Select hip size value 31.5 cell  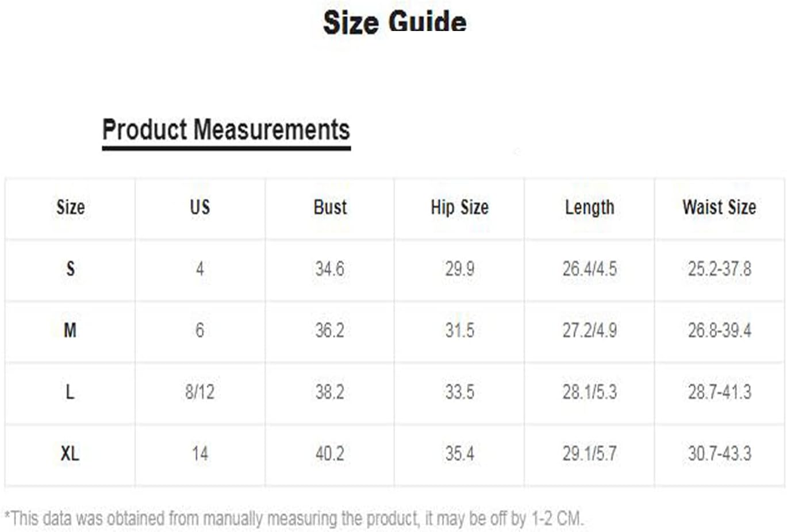(459, 330)
